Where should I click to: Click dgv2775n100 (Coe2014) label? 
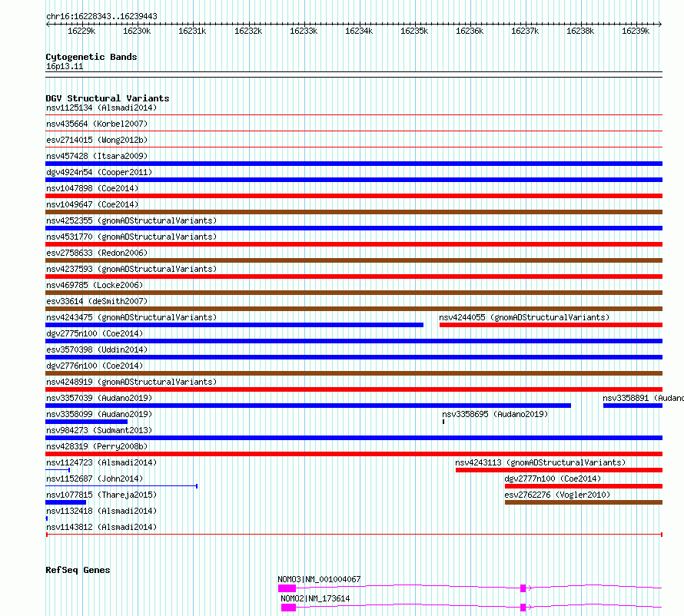pyautogui.click(x=95, y=333)
